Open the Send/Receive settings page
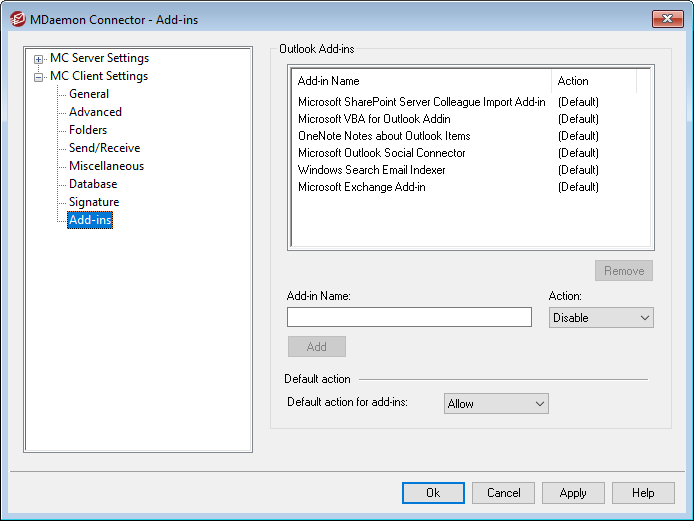The height and width of the screenshot is (521, 694). pyautogui.click(x=104, y=148)
